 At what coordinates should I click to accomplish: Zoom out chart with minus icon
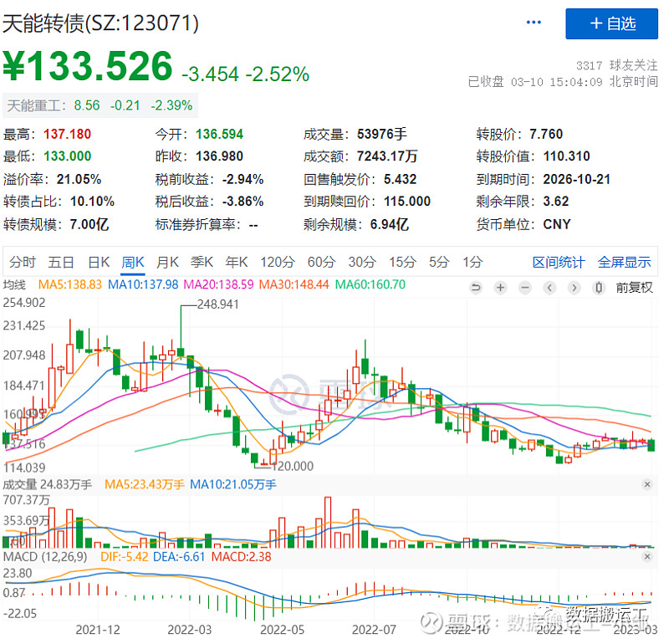click(x=525, y=288)
